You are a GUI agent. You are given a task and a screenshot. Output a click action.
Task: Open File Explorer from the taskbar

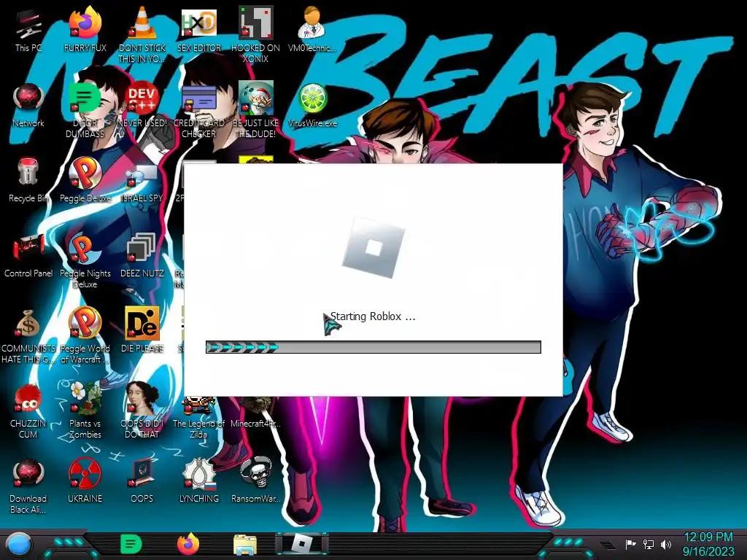tap(245, 545)
